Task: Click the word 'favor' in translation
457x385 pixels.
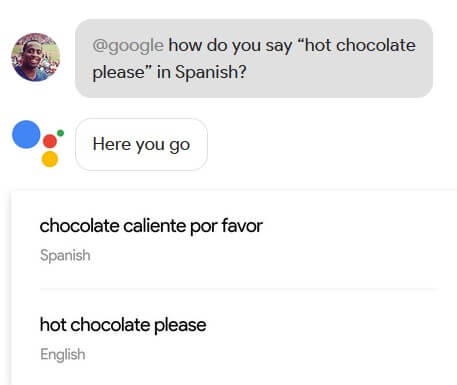Action: [242, 226]
